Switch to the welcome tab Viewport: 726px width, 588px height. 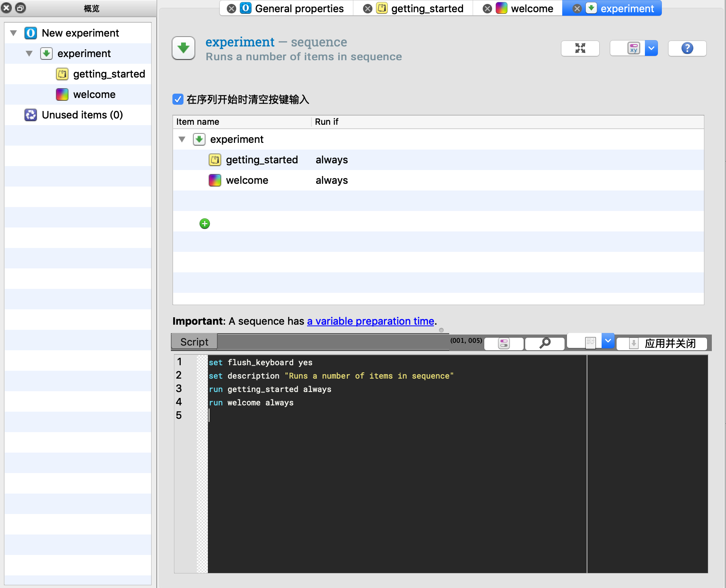532,8
